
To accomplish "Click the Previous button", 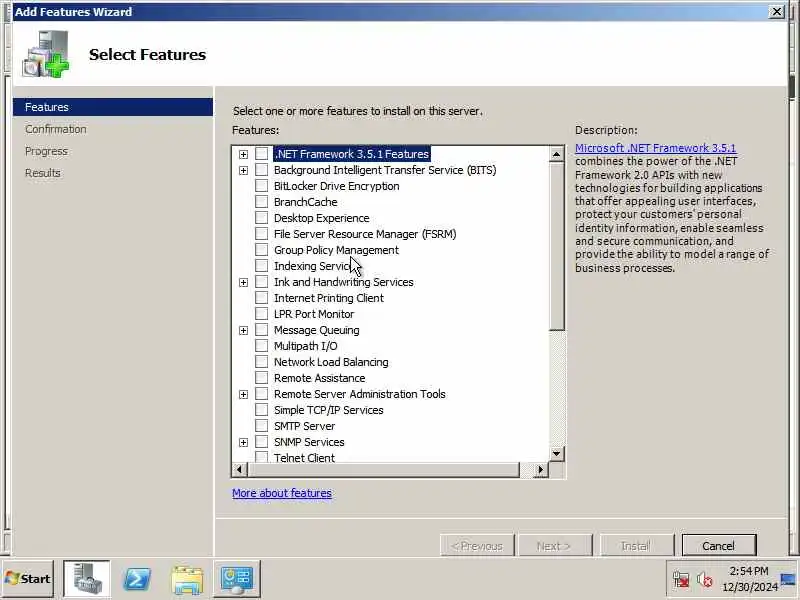I will 477,546.
